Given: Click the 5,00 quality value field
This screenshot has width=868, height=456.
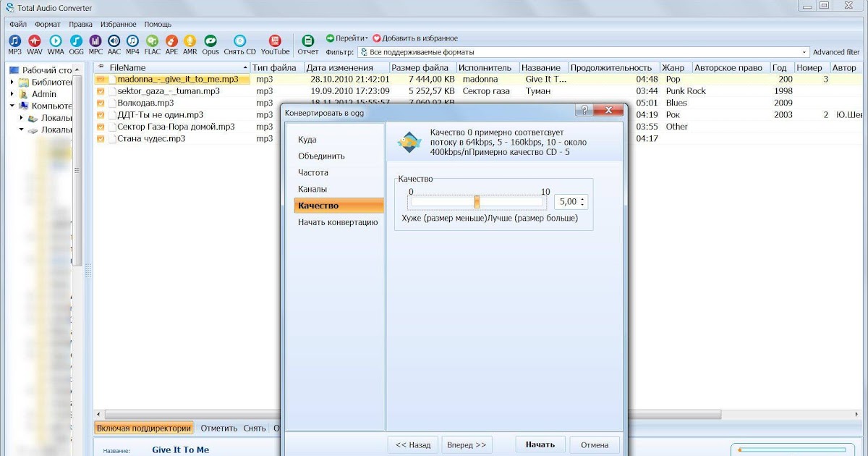Looking at the screenshot, I should coord(568,202).
